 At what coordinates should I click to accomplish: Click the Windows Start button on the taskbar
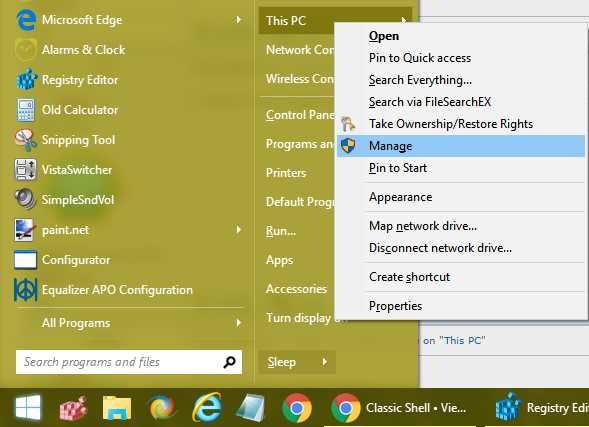[28, 407]
